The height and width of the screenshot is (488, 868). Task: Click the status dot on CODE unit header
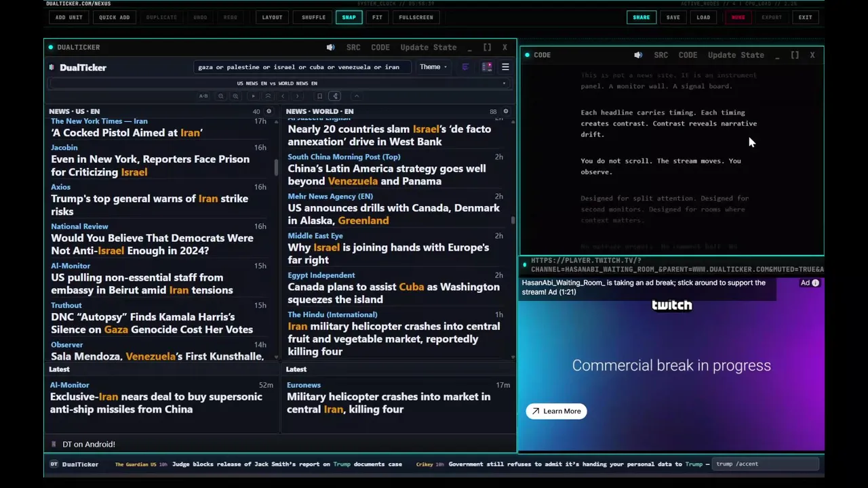coord(528,55)
